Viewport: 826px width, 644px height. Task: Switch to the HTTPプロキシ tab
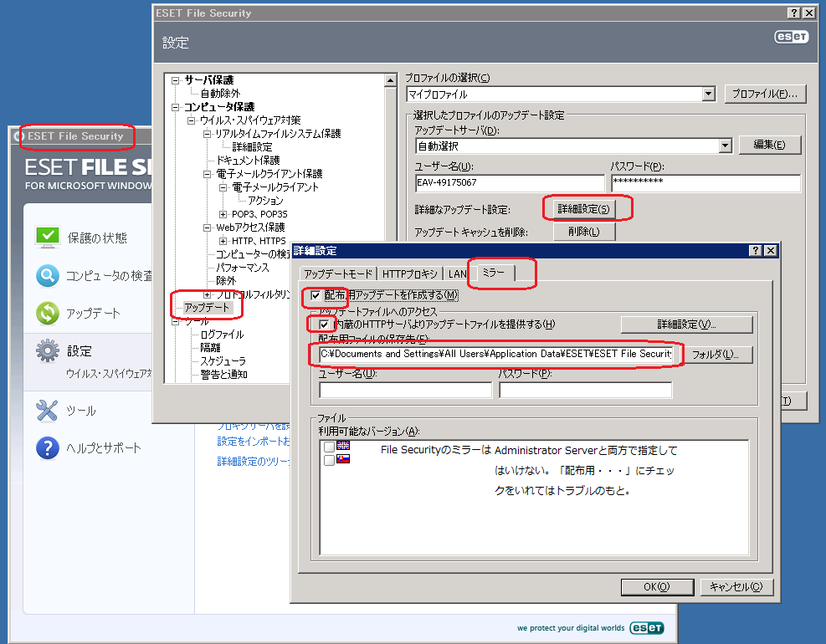pyautogui.click(x=410, y=273)
